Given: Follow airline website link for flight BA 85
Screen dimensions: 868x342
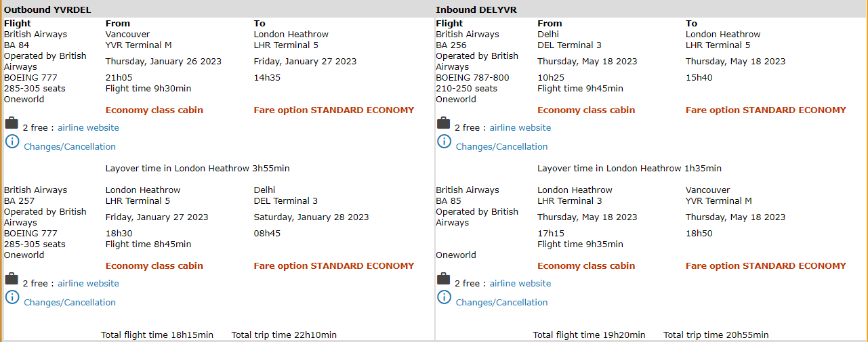Looking at the screenshot, I should [520, 284].
